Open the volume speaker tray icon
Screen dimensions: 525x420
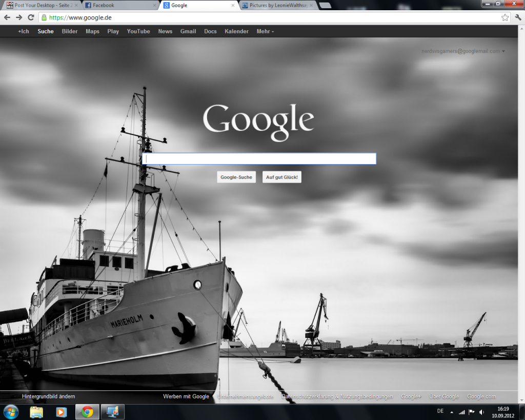[481, 412]
